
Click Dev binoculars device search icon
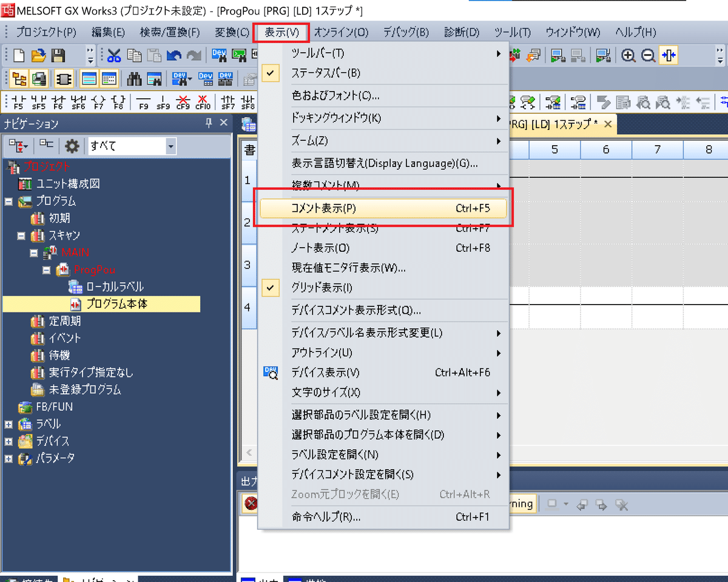point(181,79)
